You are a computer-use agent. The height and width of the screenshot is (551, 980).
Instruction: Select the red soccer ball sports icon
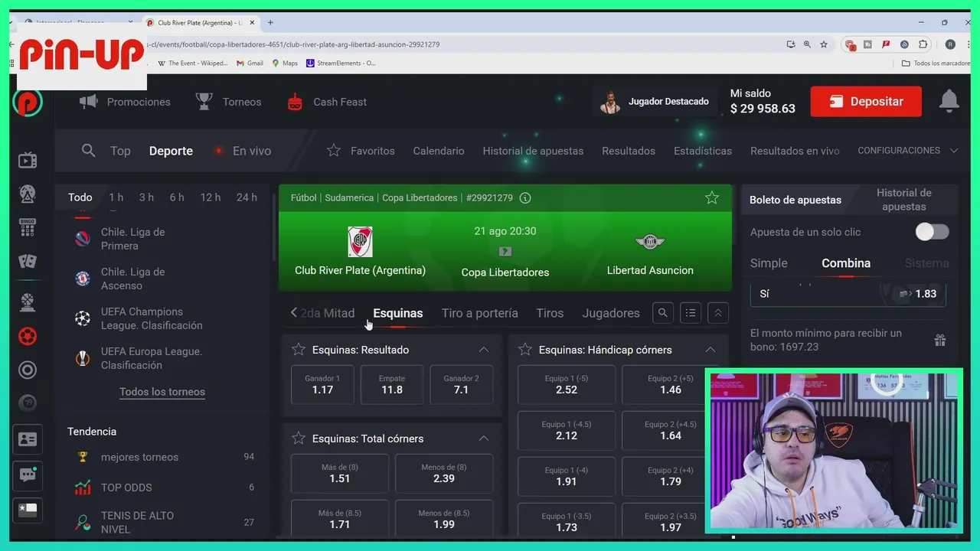click(28, 336)
